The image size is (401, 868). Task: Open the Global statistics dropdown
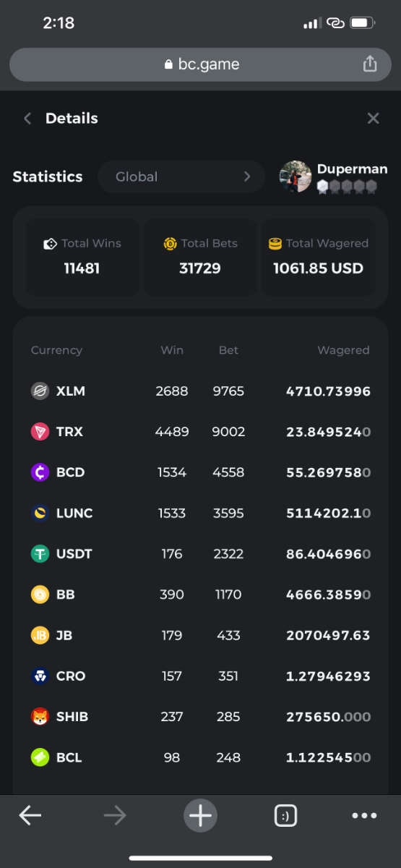pos(181,176)
